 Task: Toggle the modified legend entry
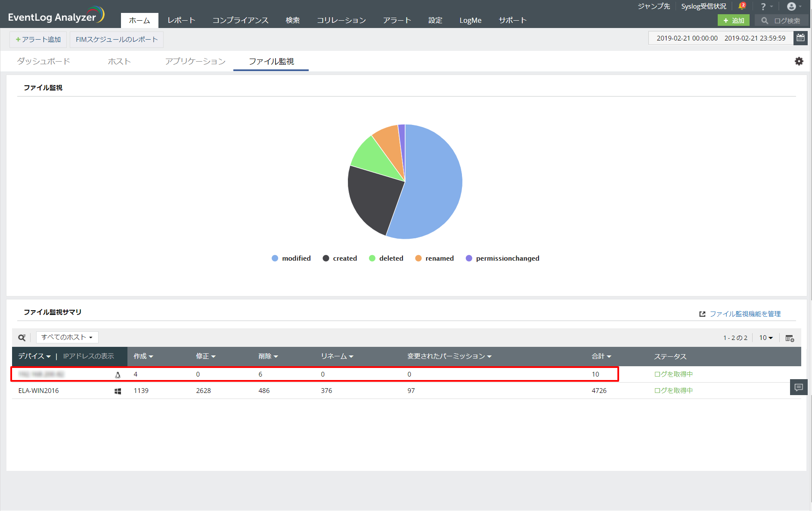tap(291, 258)
